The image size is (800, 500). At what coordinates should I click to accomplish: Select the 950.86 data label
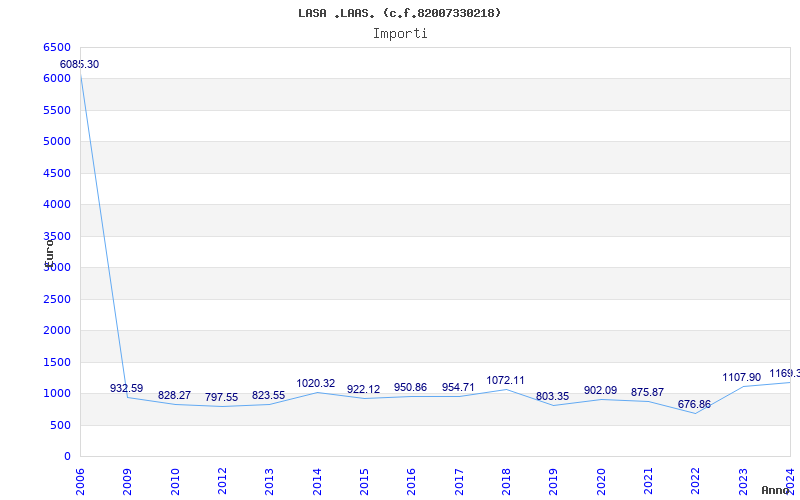[410, 387]
